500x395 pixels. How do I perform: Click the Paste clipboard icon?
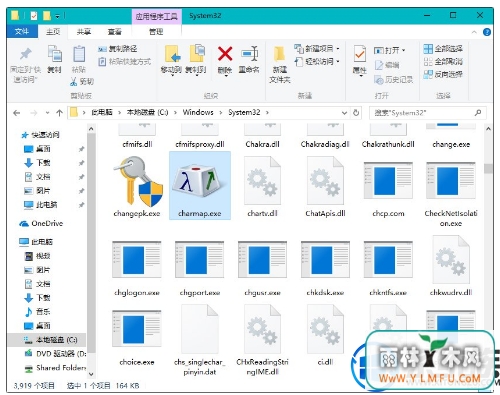[79, 54]
